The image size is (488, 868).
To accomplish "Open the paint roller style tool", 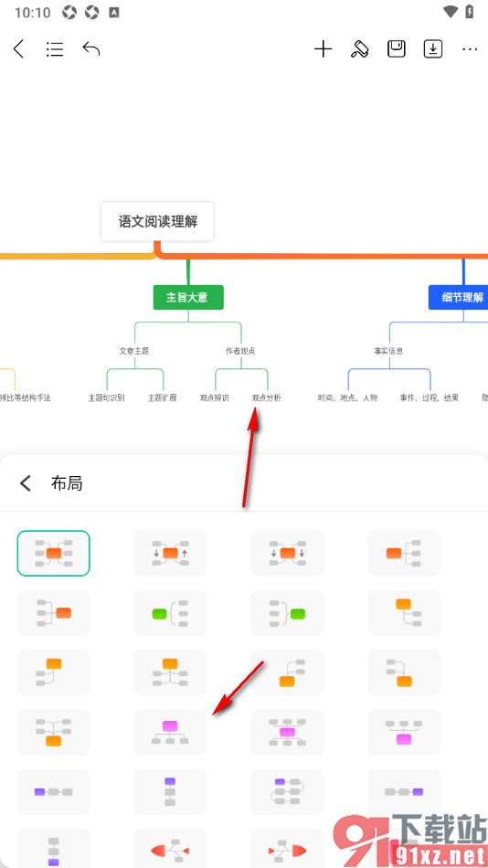I will pyautogui.click(x=359, y=49).
